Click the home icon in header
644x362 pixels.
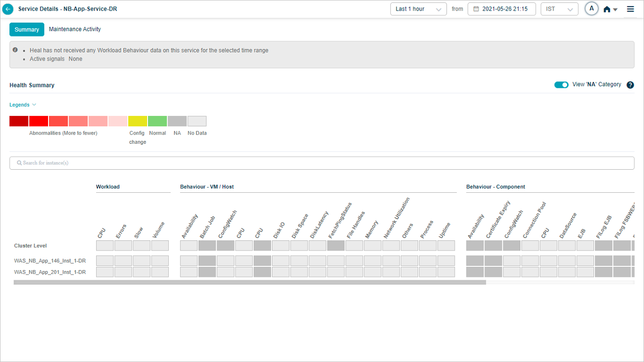tap(607, 10)
